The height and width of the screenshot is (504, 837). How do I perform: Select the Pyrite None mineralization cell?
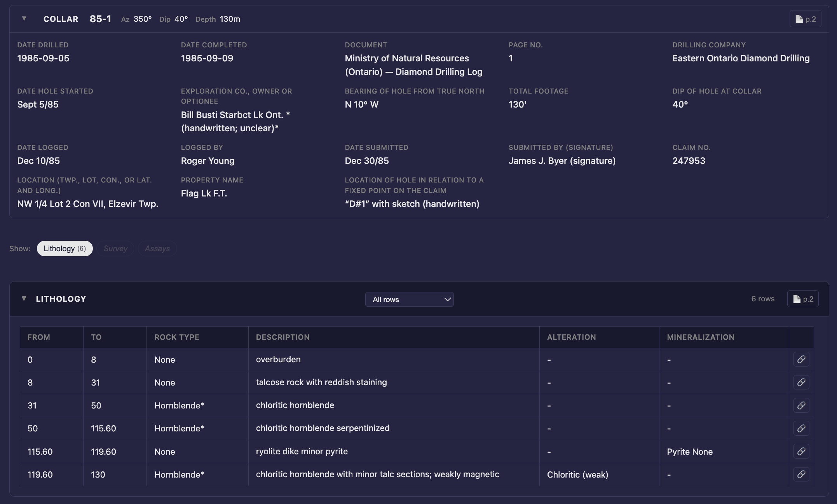(690, 452)
